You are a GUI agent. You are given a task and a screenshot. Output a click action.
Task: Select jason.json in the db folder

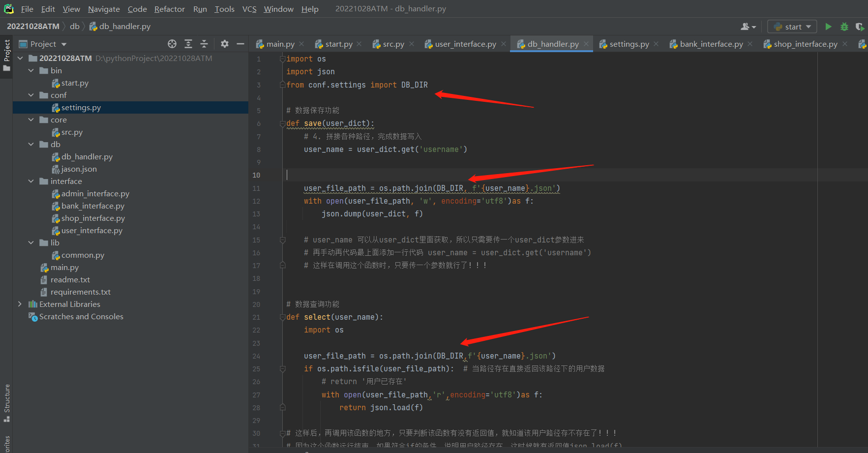pos(79,169)
